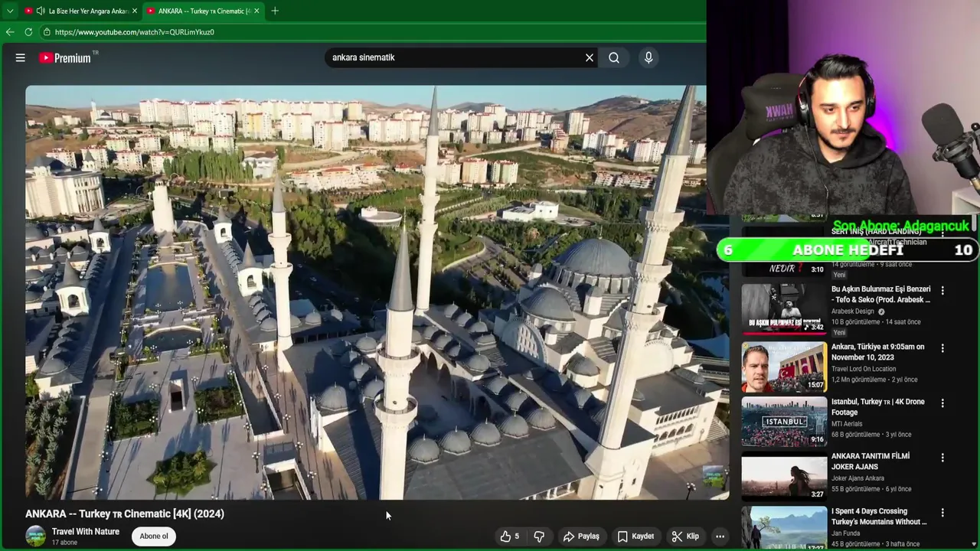Close the 'ANKARA -- Turkey' tab
The image size is (980, 551).
coord(256,11)
